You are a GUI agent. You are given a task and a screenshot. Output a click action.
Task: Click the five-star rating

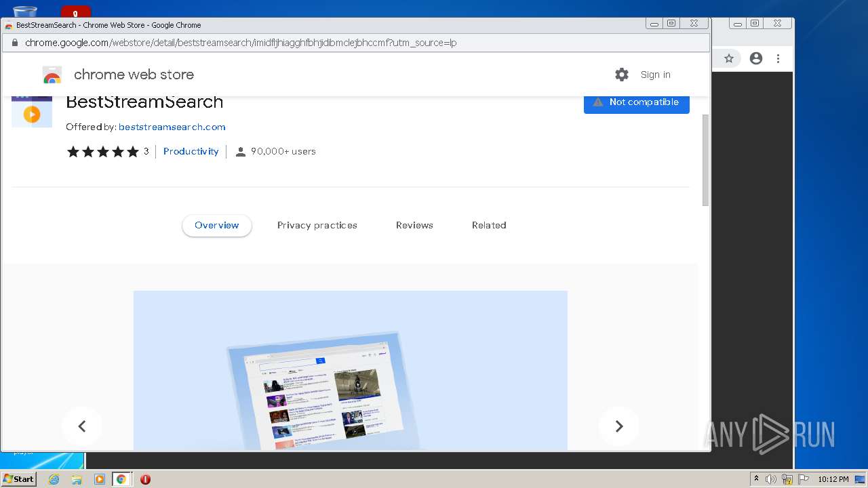pyautogui.click(x=102, y=152)
